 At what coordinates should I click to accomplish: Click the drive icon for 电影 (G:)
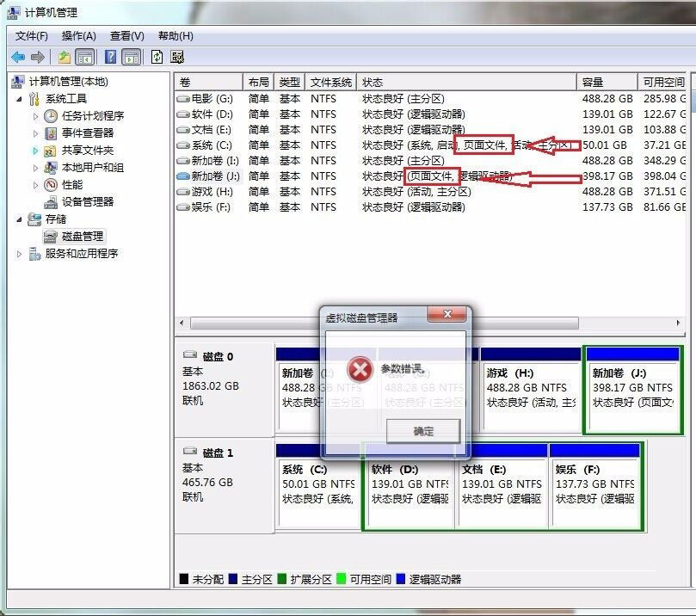[x=183, y=99]
